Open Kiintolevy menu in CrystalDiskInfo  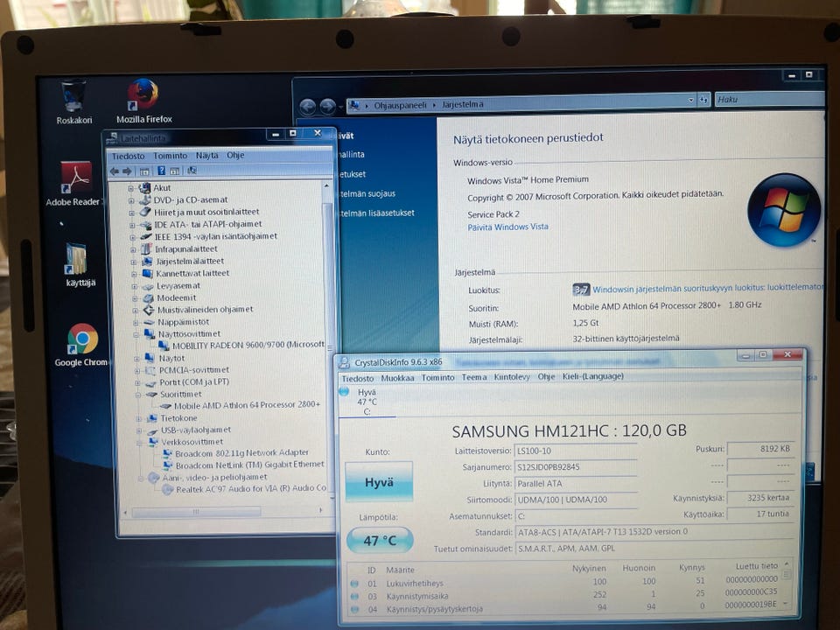click(x=512, y=376)
